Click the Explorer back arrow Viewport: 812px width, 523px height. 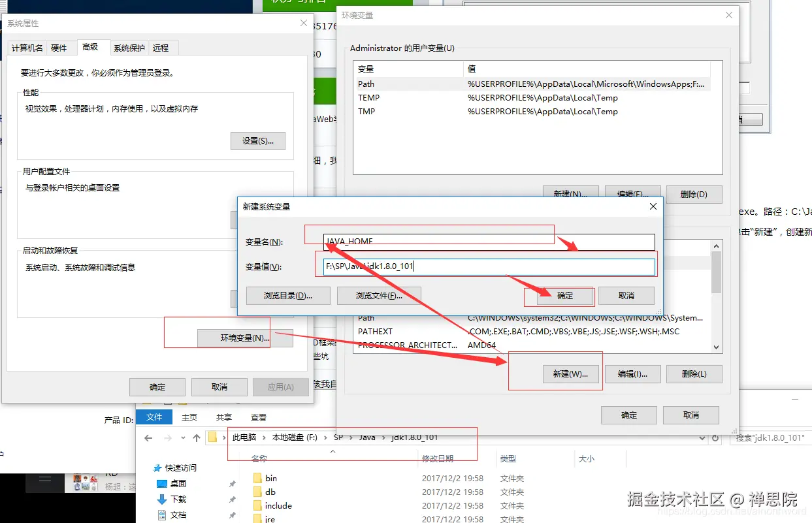coord(148,437)
